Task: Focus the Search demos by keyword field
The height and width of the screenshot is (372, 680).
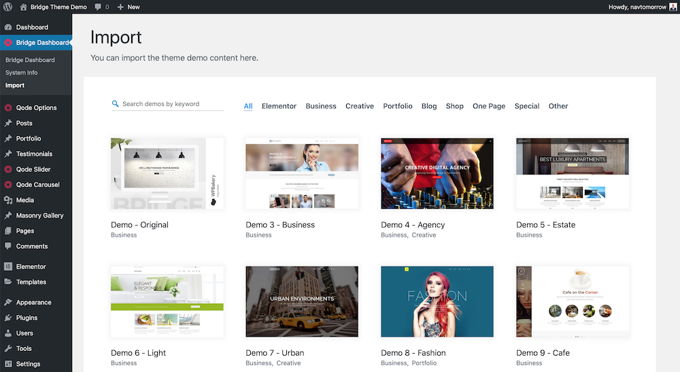Action: point(168,104)
